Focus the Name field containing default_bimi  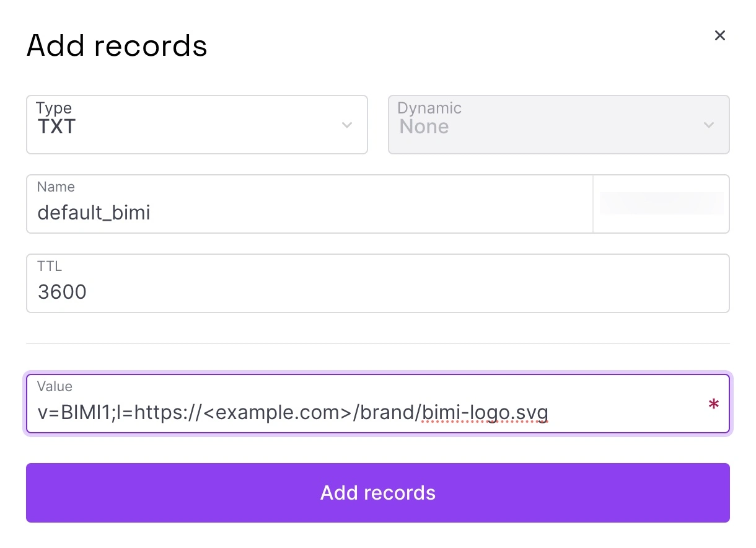310,213
